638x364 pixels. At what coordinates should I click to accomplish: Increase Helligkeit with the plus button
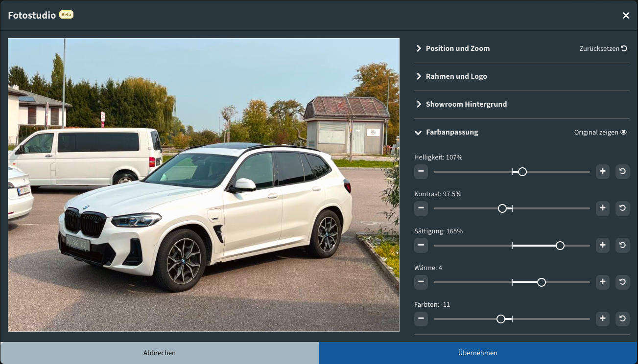603,172
